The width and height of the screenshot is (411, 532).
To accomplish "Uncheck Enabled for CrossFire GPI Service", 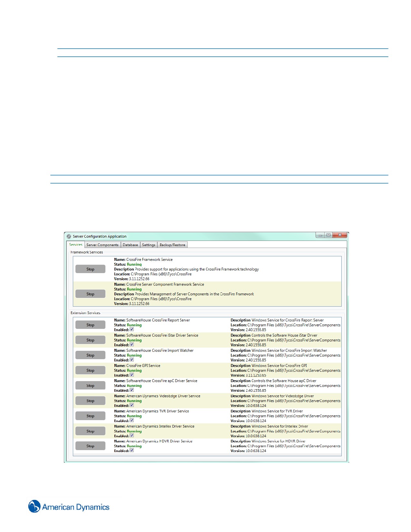I will [132, 375].
